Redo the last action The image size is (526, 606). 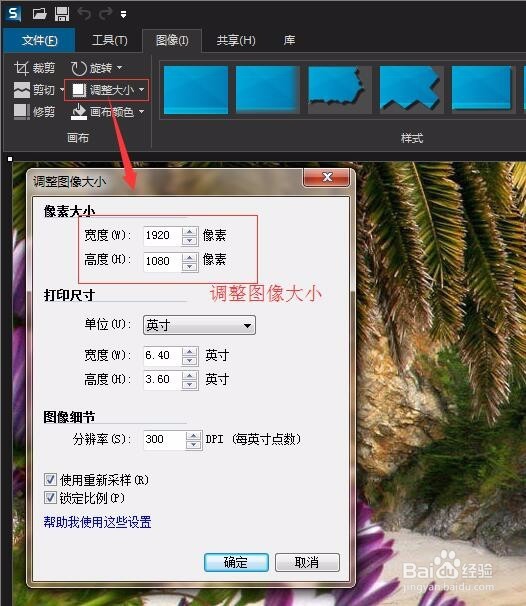pos(105,14)
